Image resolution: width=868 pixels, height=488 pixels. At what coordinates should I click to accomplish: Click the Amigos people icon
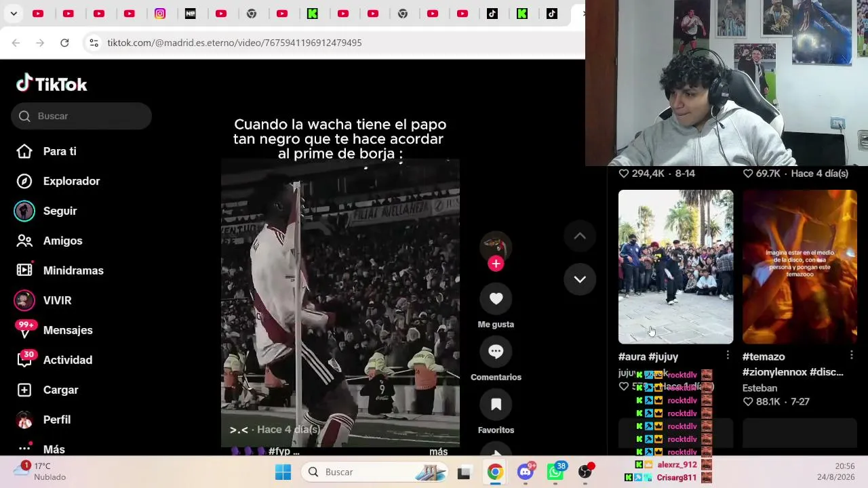click(24, 241)
